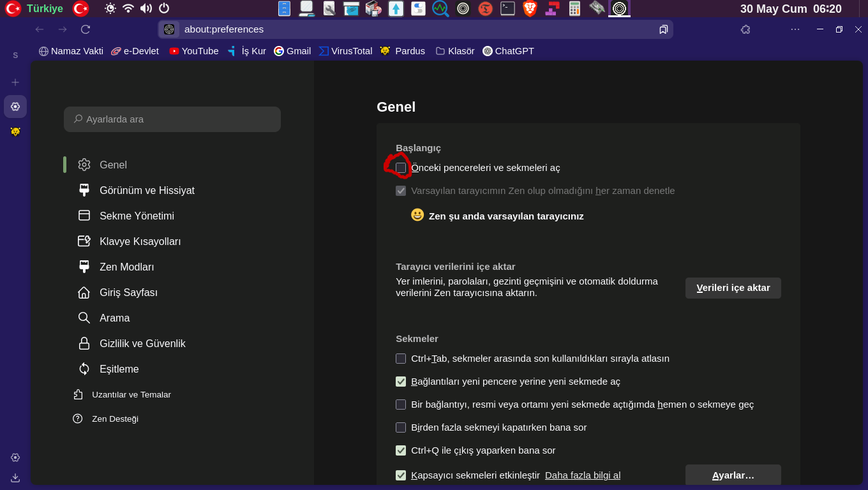Viewport: 868px width, 490px height.
Task: Click the browser reload button
Action: click(x=85, y=29)
